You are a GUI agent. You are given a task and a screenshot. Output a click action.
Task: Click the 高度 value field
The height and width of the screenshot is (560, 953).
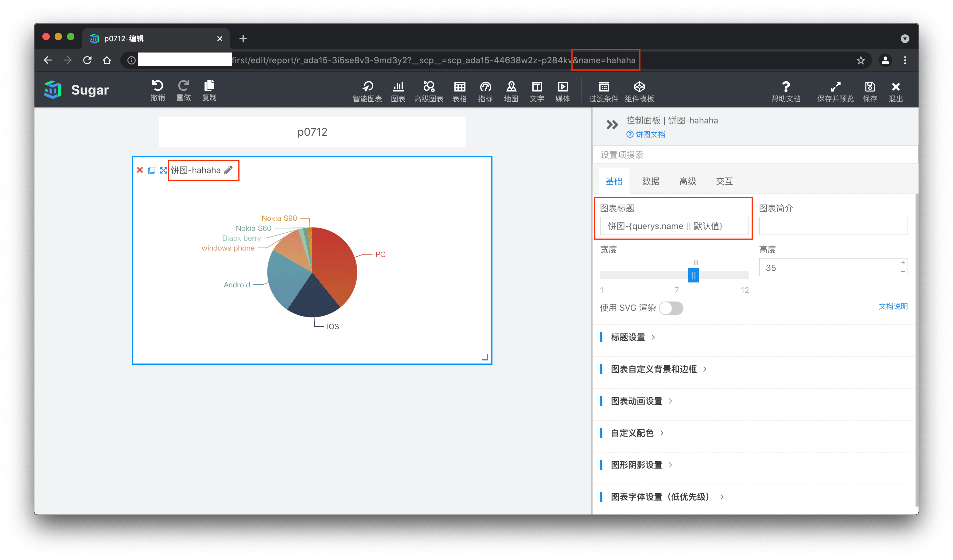click(x=828, y=267)
